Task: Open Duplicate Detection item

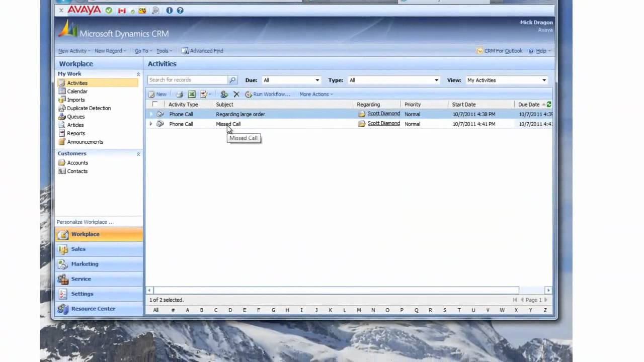Action: 89,108
